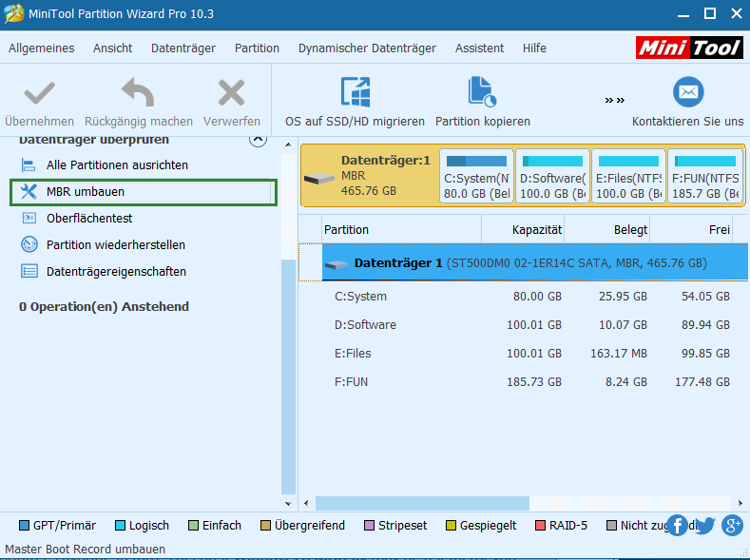Click 0 Operation(en) Anstehend label
Viewport: 750px width, 560px height.
pyautogui.click(x=104, y=306)
